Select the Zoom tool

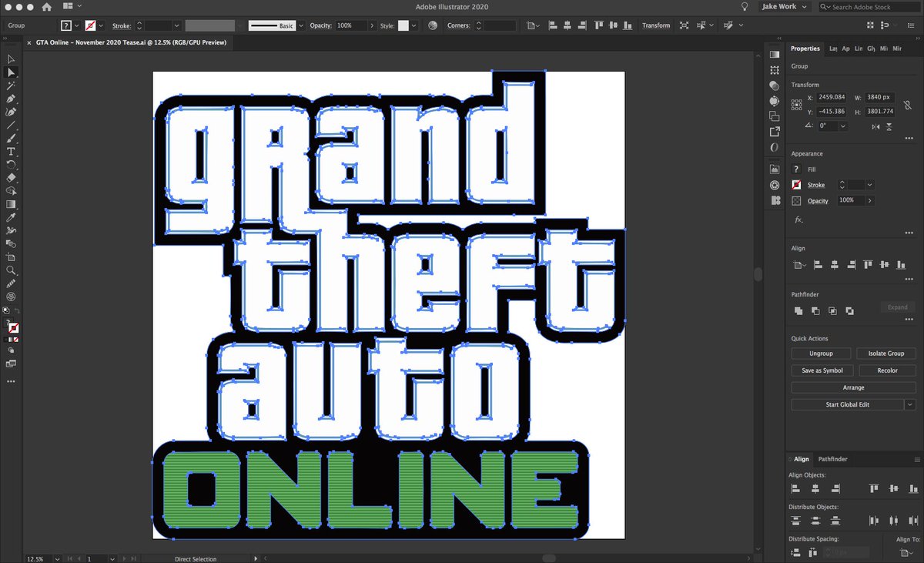[x=11, y=270]
